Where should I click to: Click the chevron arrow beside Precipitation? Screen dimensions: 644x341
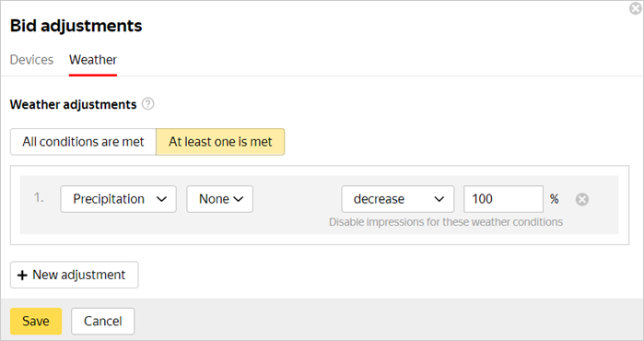coord(162,199)
